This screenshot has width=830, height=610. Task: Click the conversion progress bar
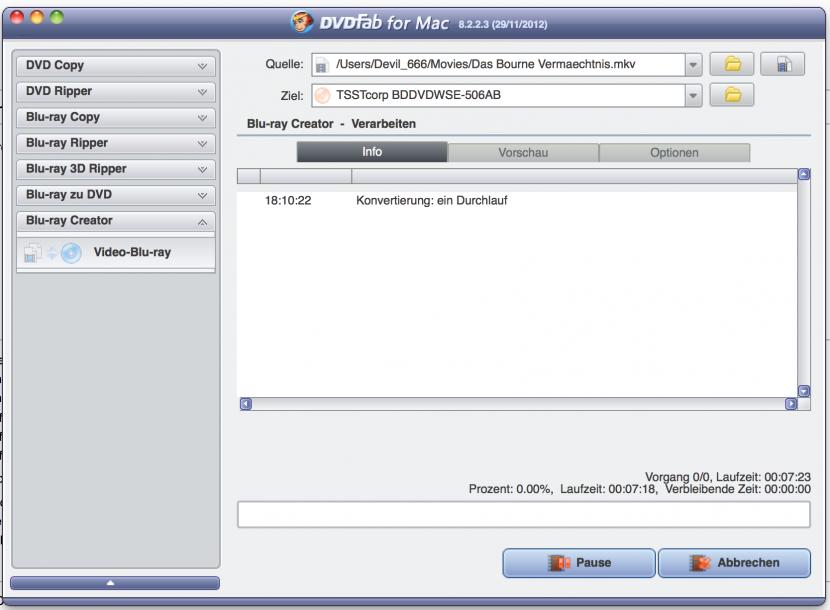click(524, 514)
